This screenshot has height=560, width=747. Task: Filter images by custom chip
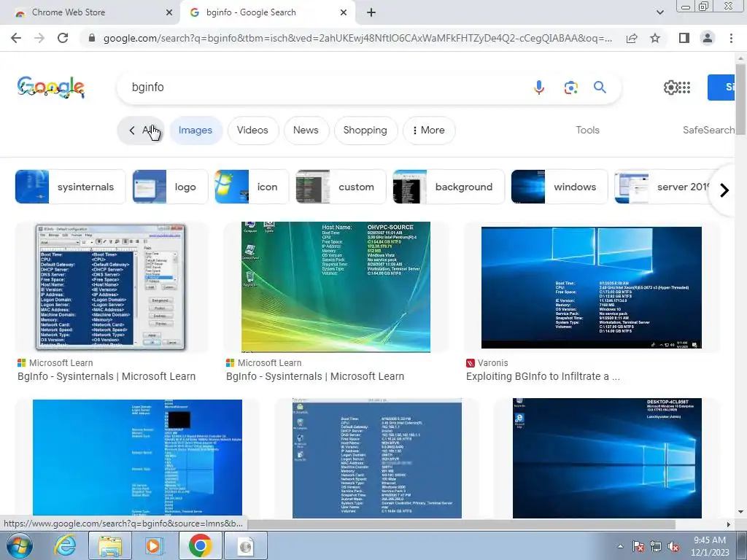[341, 187]
